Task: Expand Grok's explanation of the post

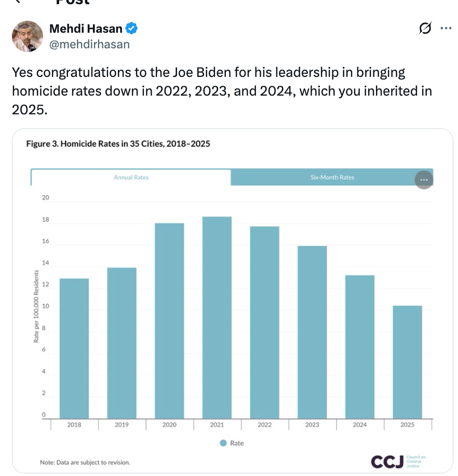Action: [x=425, y=29]
